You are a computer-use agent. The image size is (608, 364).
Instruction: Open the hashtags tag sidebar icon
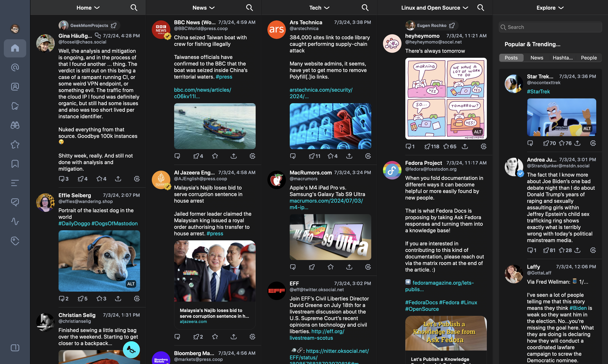[x=15, y=241]
